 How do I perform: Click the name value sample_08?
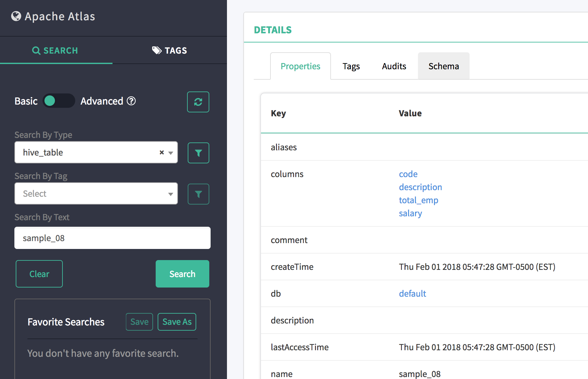[x=420, y=374]
